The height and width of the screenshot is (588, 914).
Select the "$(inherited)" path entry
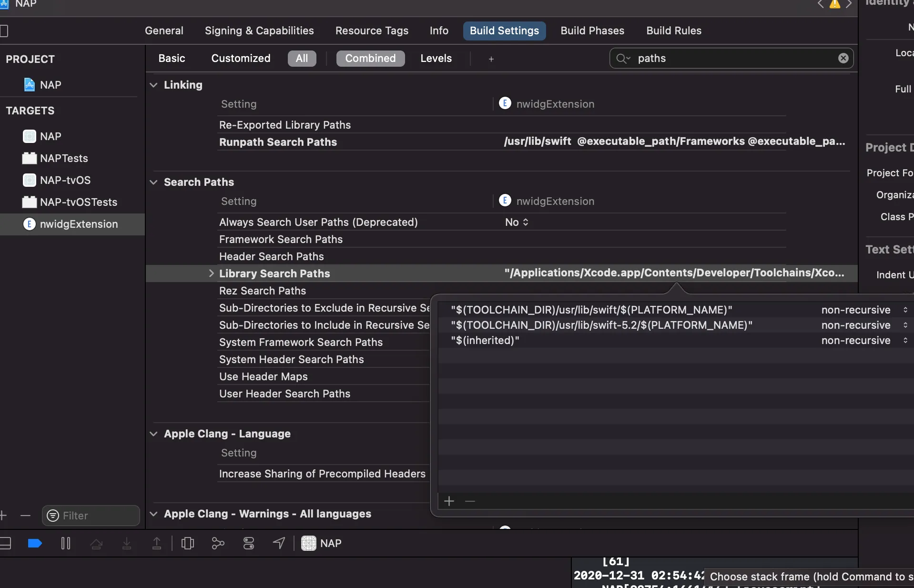click(x=485, y=340)
